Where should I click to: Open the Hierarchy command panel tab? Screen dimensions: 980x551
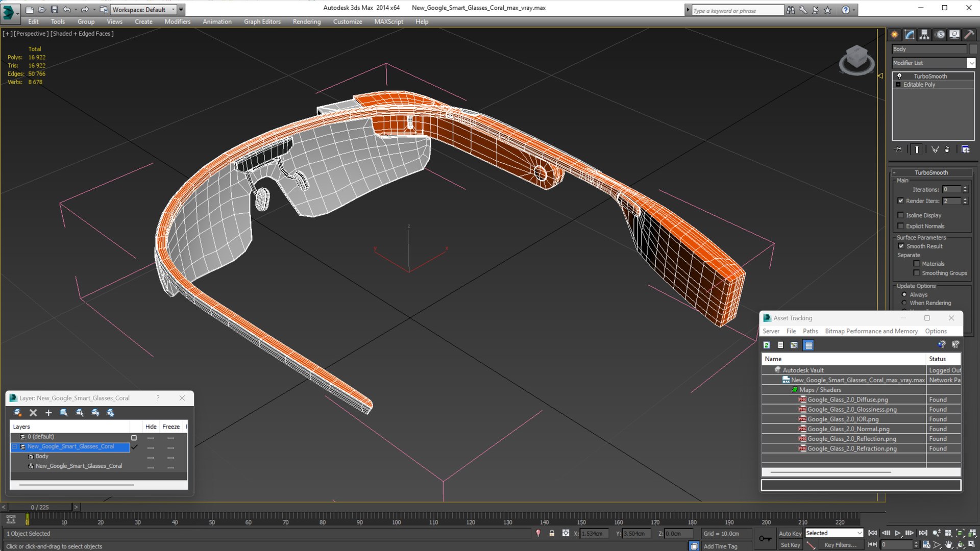(924, 35)
